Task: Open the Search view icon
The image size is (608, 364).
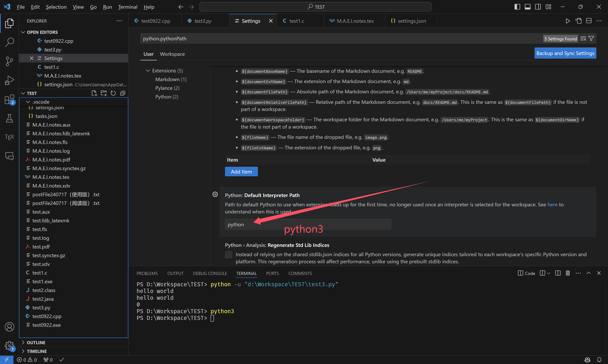Action: [x=9, y=42]
